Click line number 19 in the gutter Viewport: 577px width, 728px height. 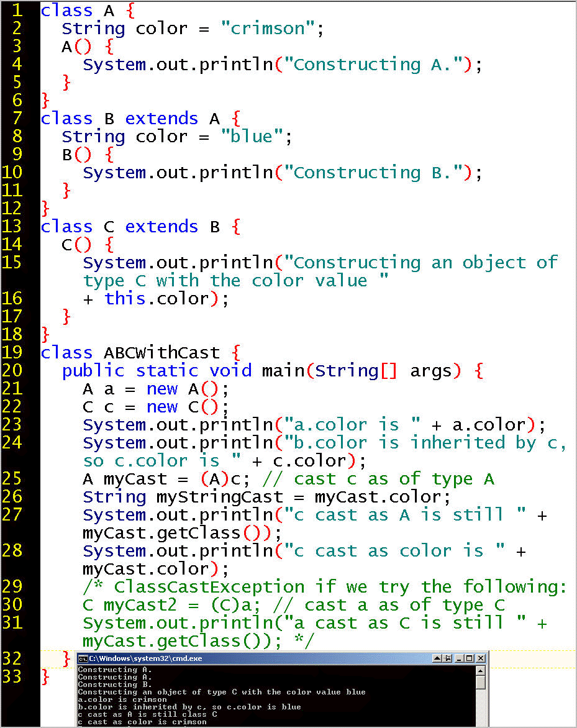click(x=12, y=353)
